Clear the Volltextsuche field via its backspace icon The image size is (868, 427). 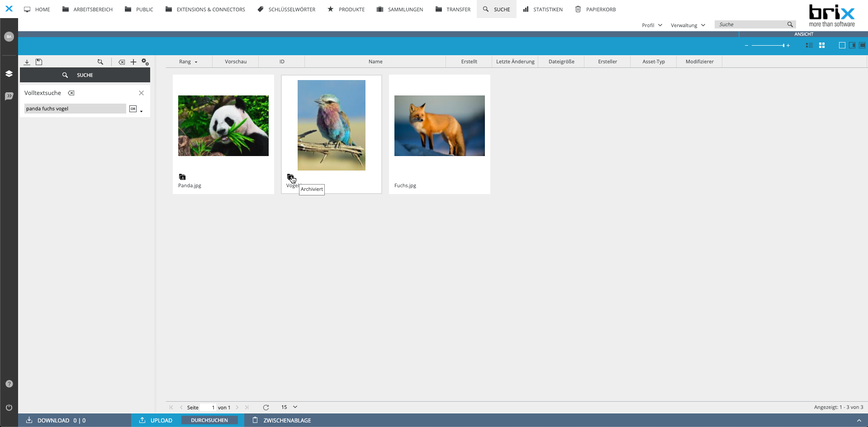tap(71, 93)
